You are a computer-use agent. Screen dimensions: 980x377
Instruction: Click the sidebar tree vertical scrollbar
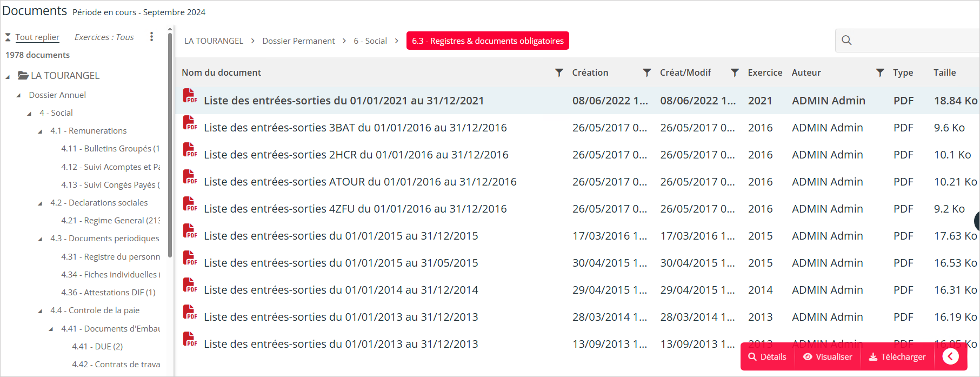(170, 146)
